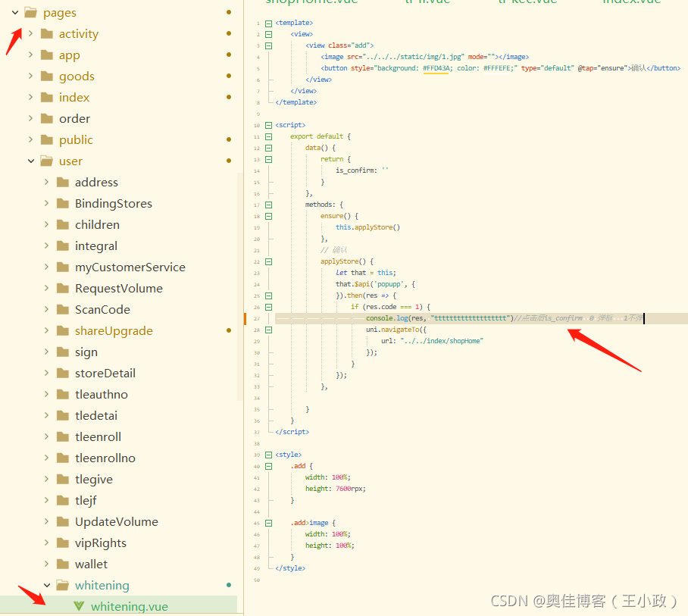Viewport: 688px width, 616px height.
Task: Click the order folder icon
Action: (46, 118)
